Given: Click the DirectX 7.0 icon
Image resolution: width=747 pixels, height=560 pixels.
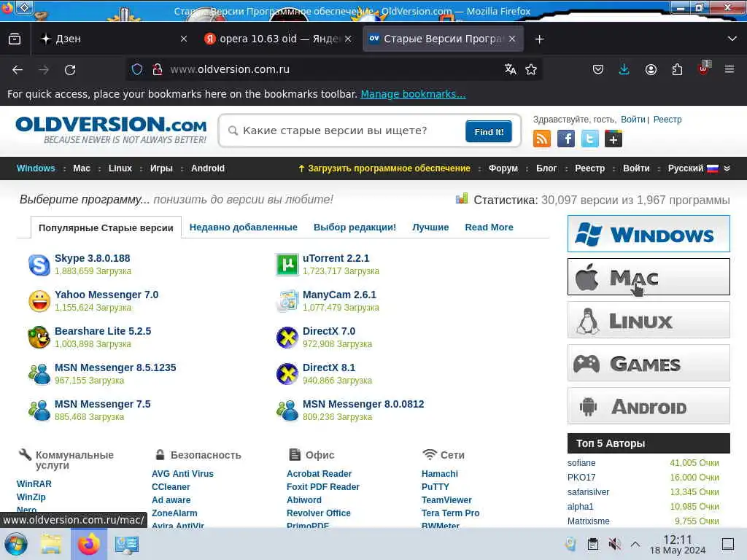Looking at the screenshot, I should pyautogui.click(x=287, y=338).
